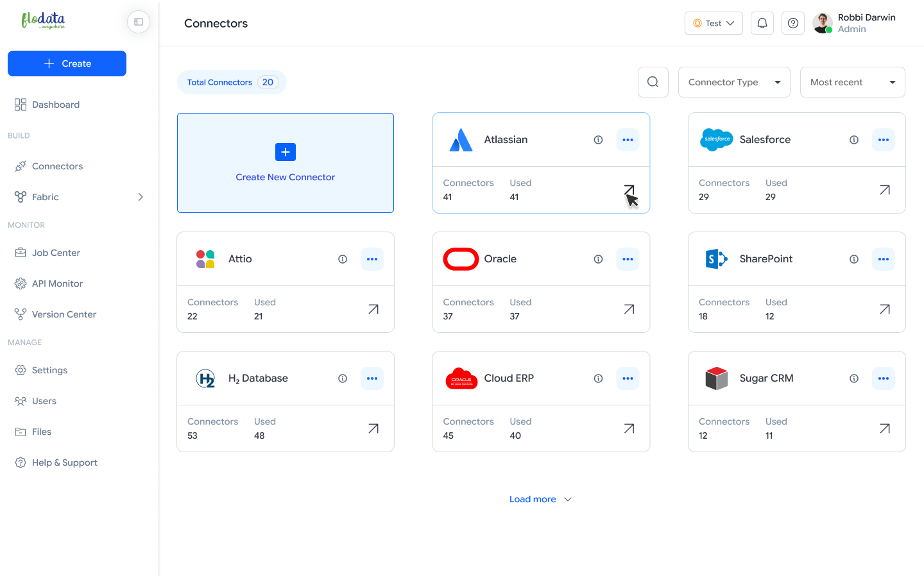Open Robbi Darwin's profile avatar
Viewport: 924px width, 576px height.
tap(823, 23)
